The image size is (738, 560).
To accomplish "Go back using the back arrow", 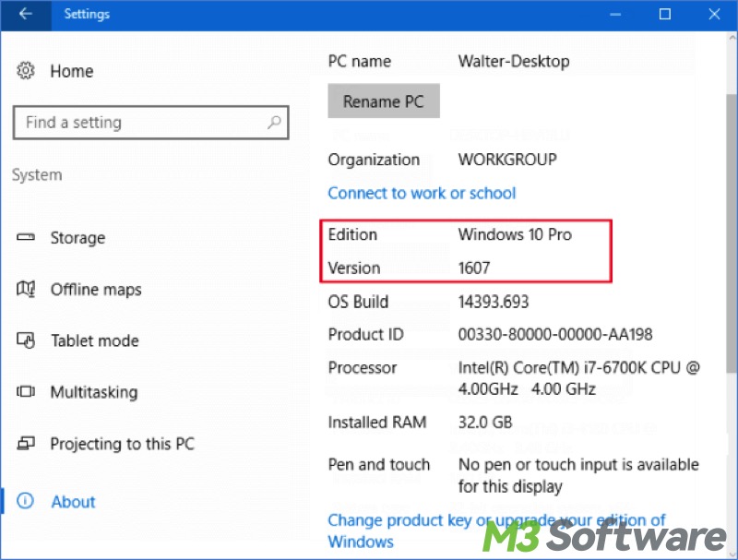I will pyautogui.click(x=26, y=14).
